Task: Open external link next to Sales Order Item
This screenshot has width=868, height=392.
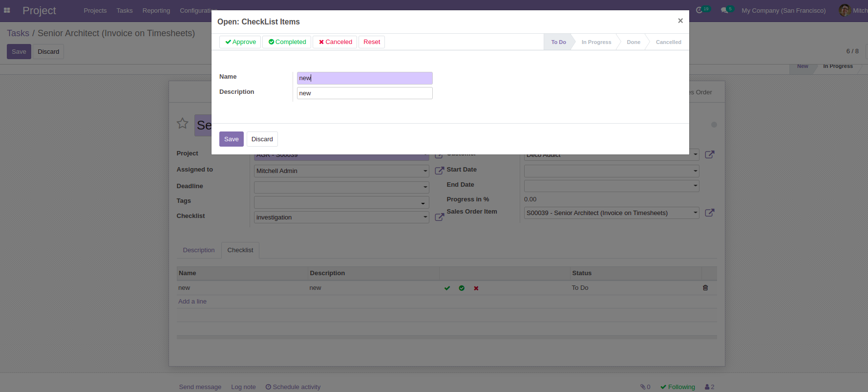Action: (710, 213)
